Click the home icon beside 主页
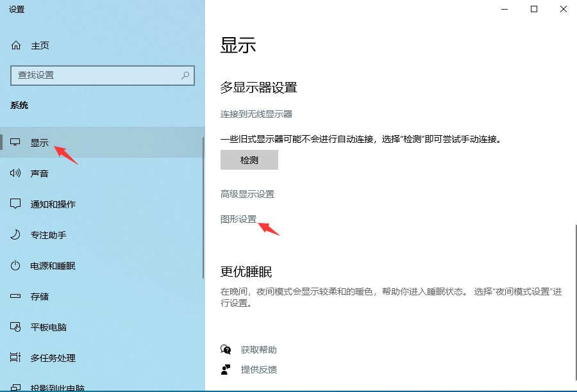The image size is (577, 392). coord(16,45)
